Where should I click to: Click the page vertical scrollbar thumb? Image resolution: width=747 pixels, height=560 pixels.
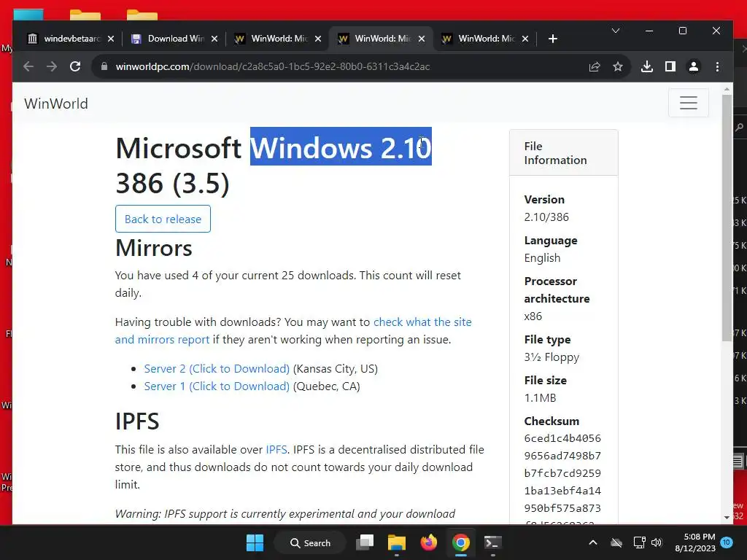727,217
